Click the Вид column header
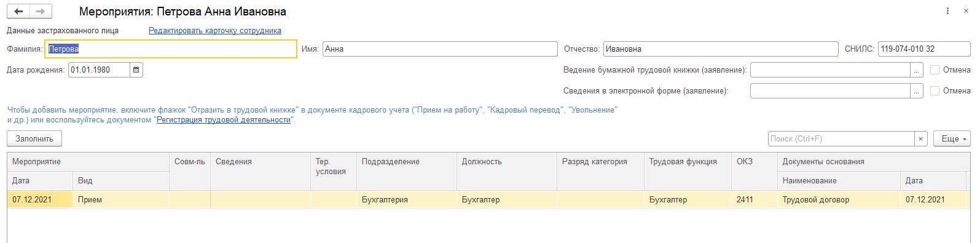 coord(121,181)
